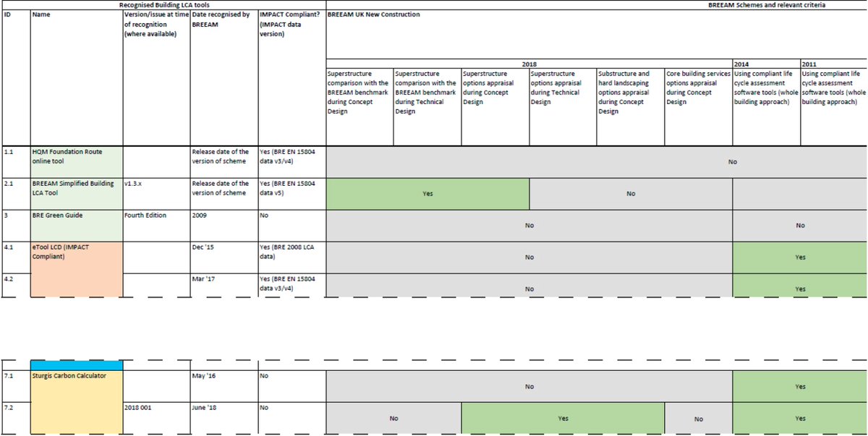Click the grey 'No' cell in row 2.1
This screenshot has height=436, width=868.
(631, 194)
